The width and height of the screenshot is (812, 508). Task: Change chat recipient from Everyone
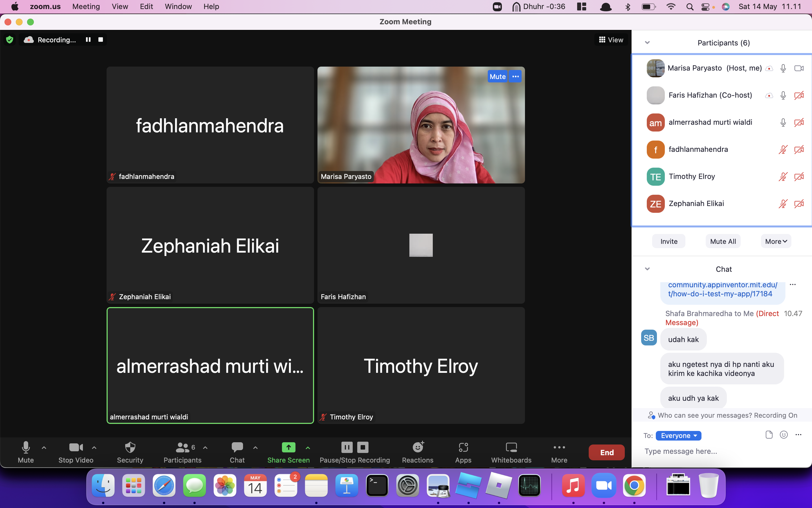(x=678, y=435)
